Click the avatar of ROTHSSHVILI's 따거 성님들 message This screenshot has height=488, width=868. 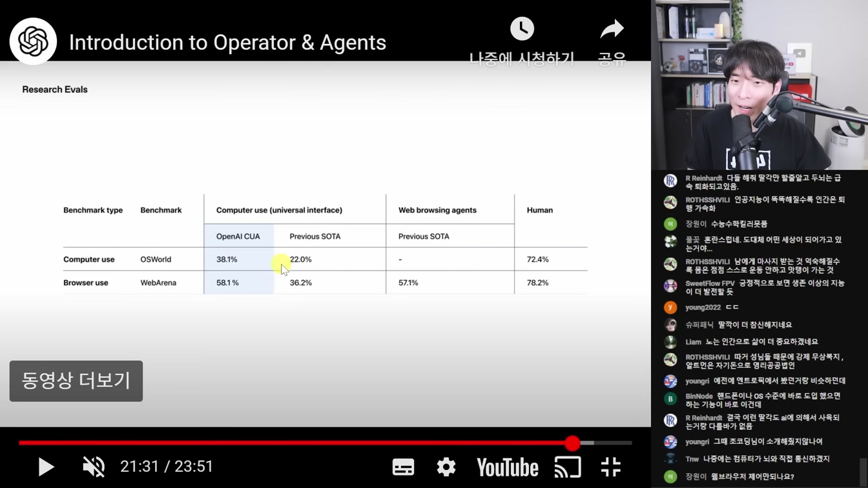[670, 359]
